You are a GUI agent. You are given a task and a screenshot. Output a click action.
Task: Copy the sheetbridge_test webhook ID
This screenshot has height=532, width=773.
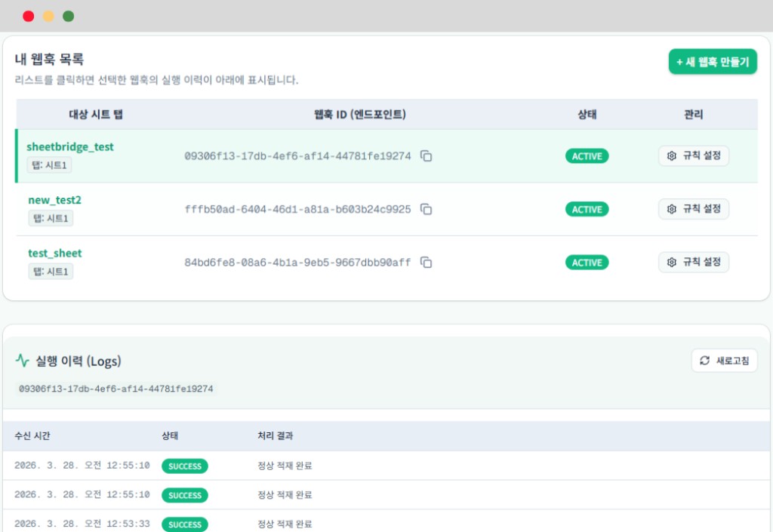point(426,155)
